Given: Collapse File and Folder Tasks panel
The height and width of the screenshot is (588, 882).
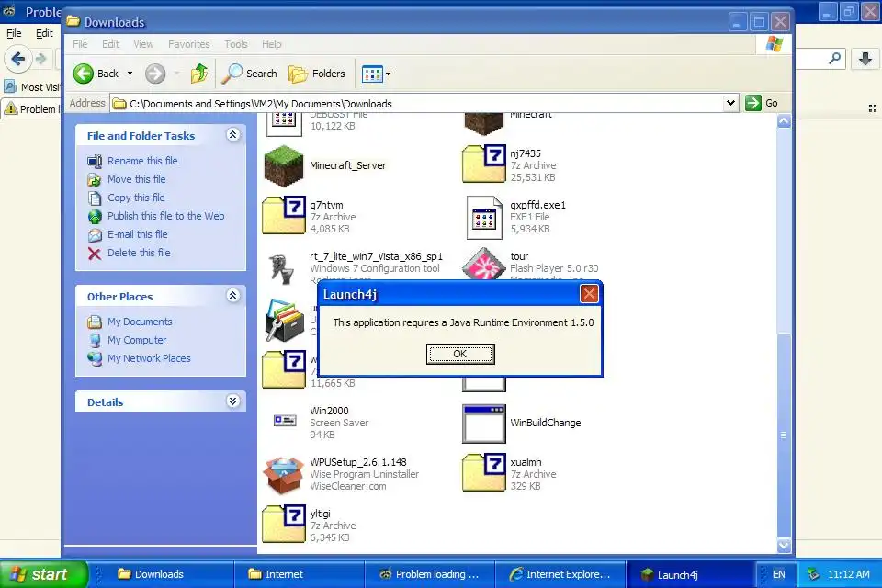Looking at the screenshot, I should (232, 135).
